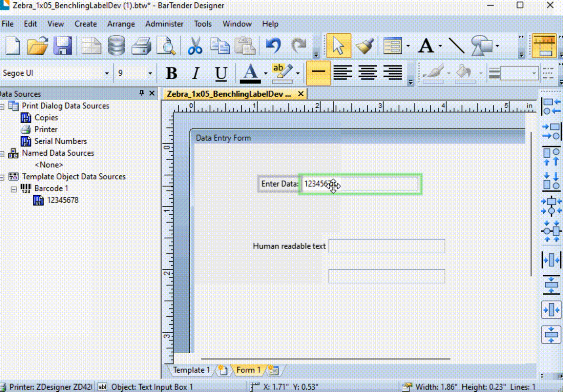Switch to the Template 1 tab
This screenshot has width=563, height=392.
tap(191, 370)
